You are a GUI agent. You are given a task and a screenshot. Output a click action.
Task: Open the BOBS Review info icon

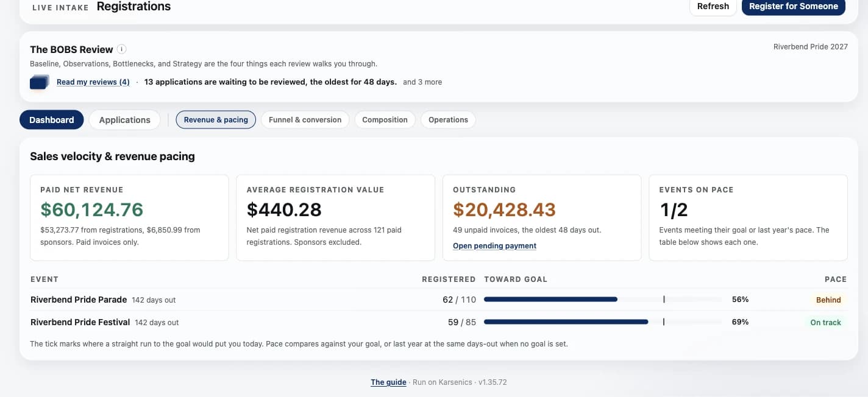coord(122,49)
